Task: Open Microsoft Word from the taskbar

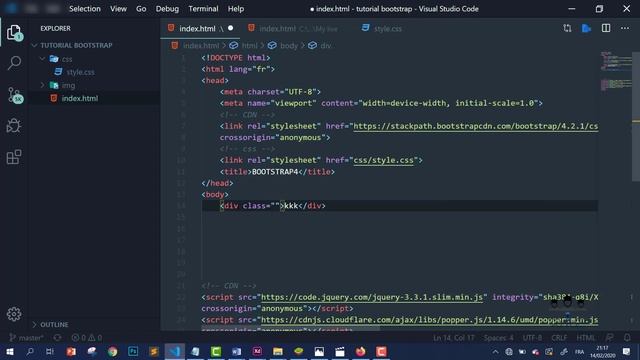Action: tap(236, 351)
